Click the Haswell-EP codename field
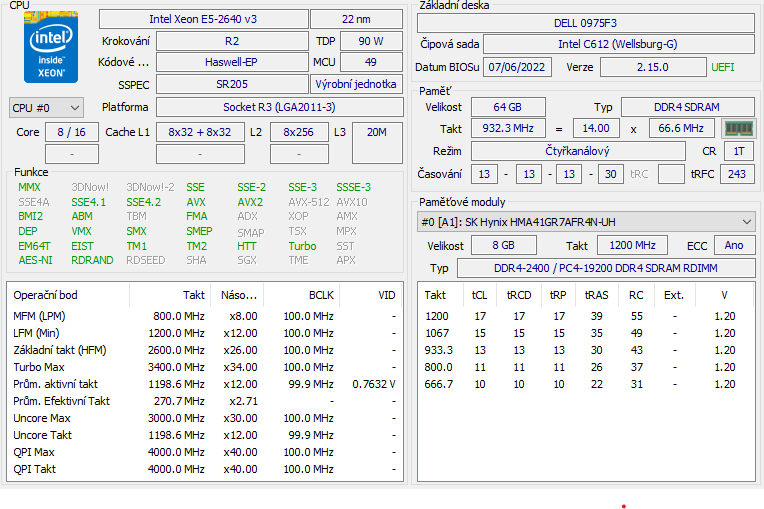This screenshot has width=764, height=509. click(x=232, y=62)
